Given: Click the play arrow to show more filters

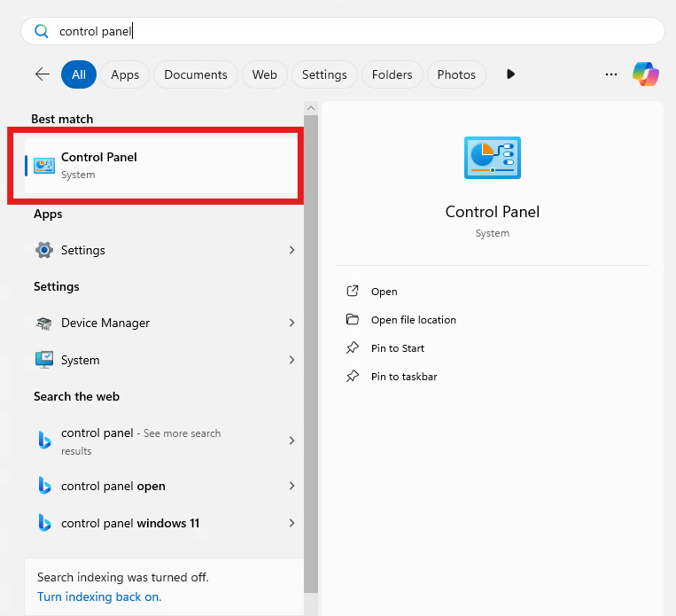Looking at the screenshot, I should pos(510,74).
